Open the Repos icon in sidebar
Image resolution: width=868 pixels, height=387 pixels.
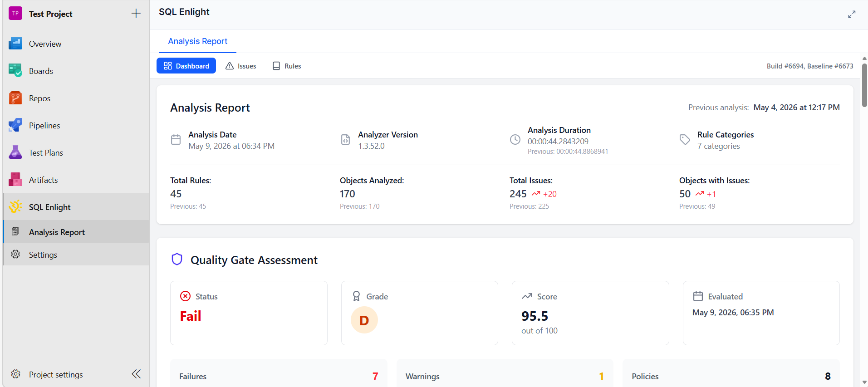point(15,98)
